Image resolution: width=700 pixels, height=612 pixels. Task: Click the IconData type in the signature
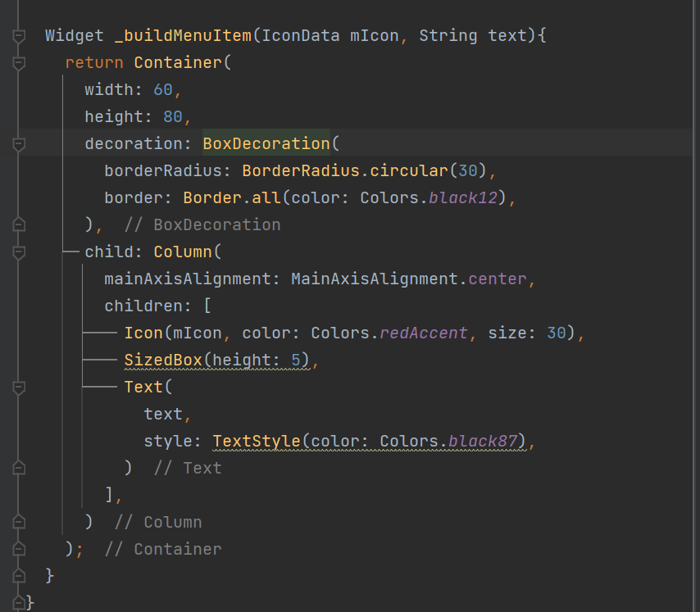pyautogui.click(x=301, y=36)
